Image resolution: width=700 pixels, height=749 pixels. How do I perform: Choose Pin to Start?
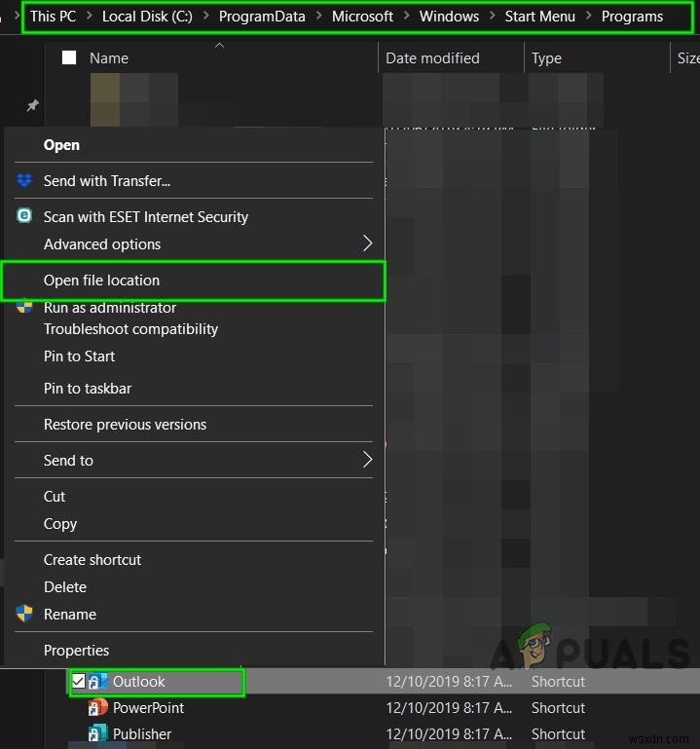79,356
